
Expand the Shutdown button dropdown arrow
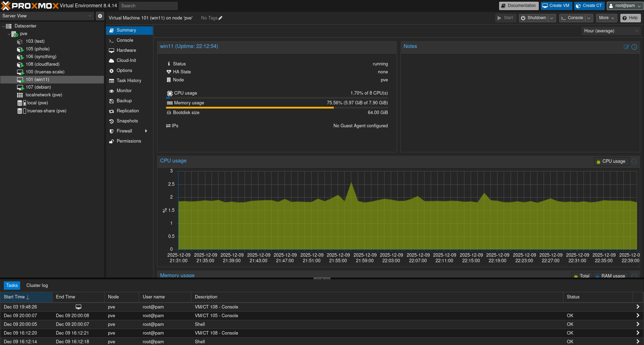point(552,18)
